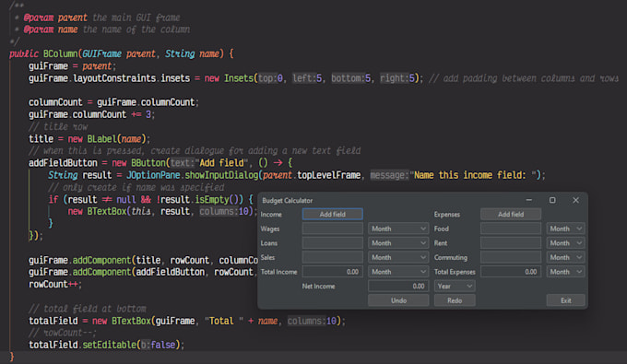Click the Commuting label
Screen dimensions: 627x364
coord(451,258)
